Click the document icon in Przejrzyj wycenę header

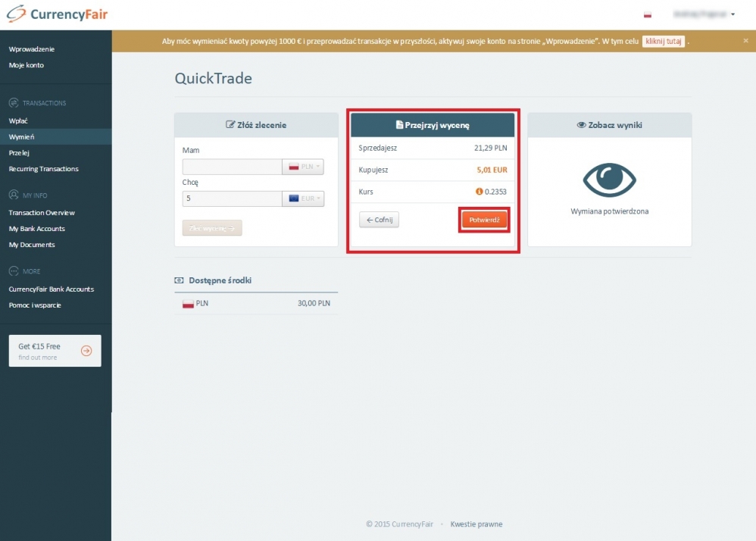(x=400, y=125)
